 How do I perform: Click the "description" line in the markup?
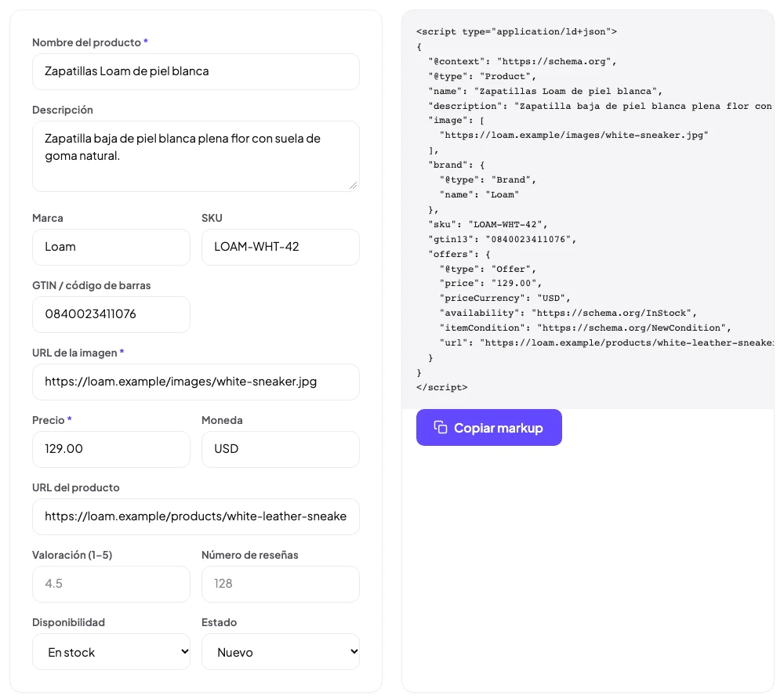[601, 106]
